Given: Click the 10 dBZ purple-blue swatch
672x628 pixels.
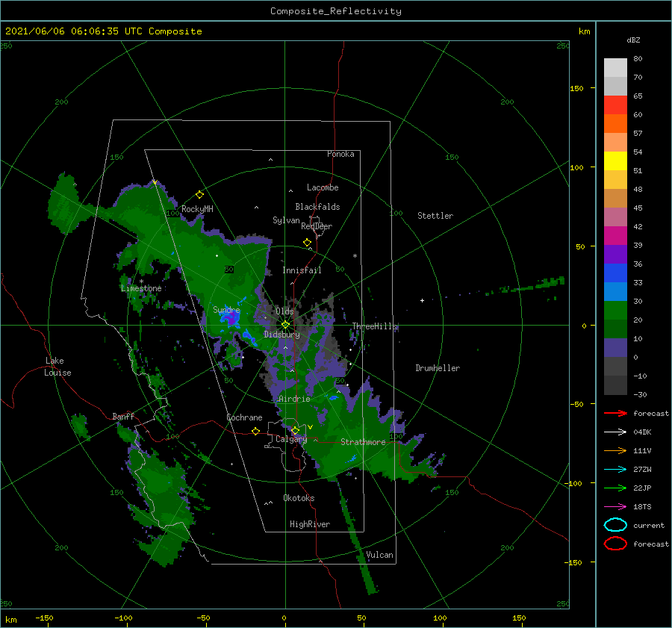Looking at the screenshot, I should [615, 348].
